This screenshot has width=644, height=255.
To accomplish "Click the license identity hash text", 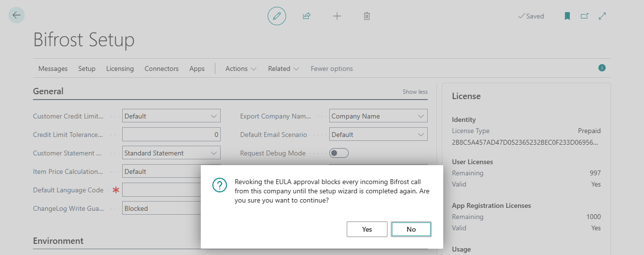I will click(526, 143).
